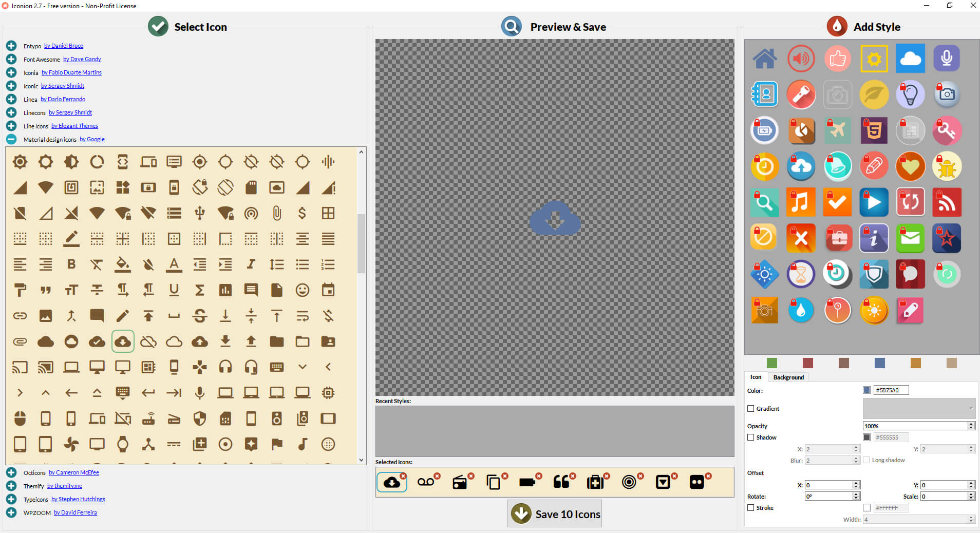Select the smiley face emoticon icon
The image size is (980, 533).
(303, 290)
